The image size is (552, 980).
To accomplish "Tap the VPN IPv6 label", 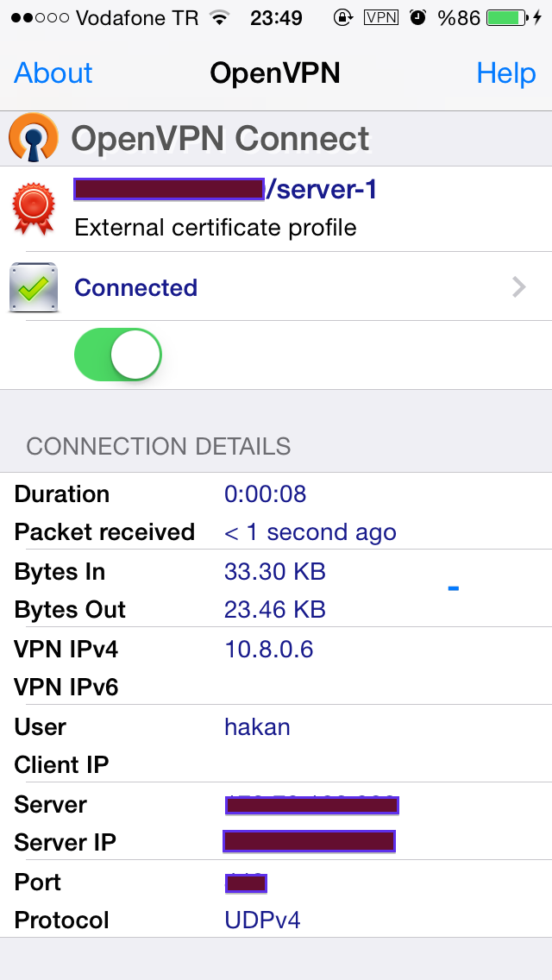I will point(66,688).
